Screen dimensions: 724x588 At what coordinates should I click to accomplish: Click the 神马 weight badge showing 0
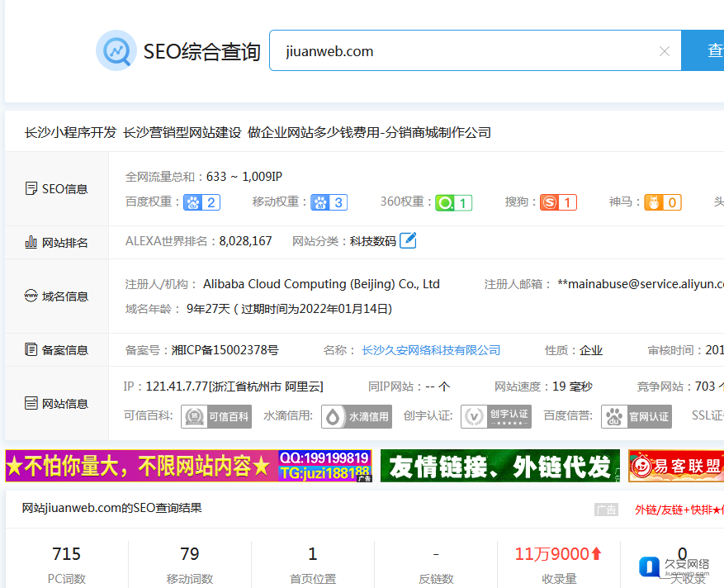tap(662, 202)
